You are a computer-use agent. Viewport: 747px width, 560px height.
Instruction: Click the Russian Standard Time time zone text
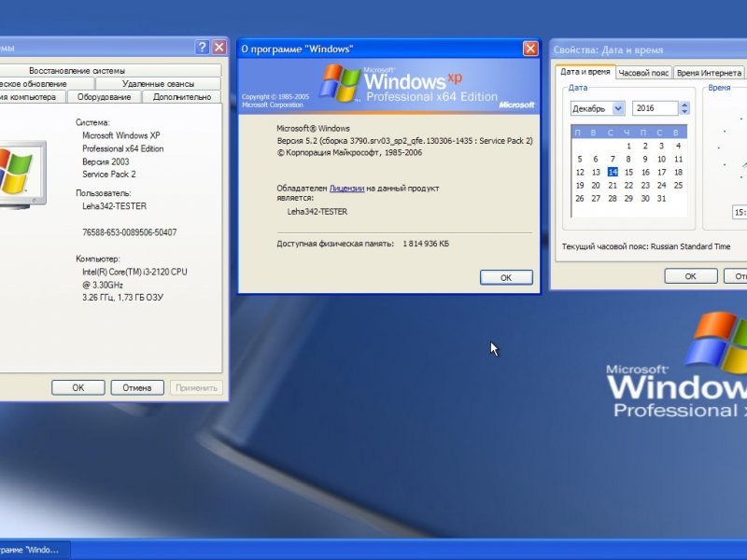690,246
